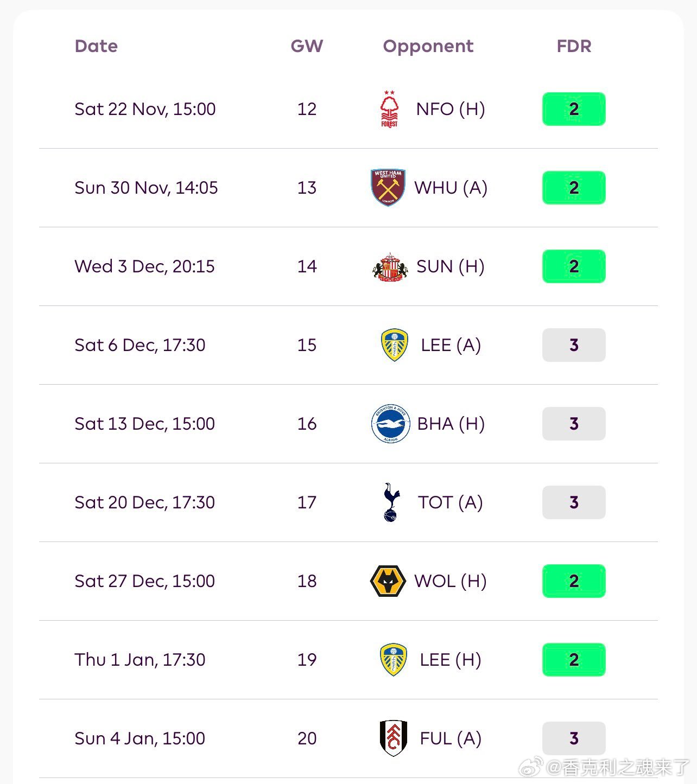The height and width of the screenshot is (784, 697).
Task: Click the Date column header
Action: [x=96, y=46]
